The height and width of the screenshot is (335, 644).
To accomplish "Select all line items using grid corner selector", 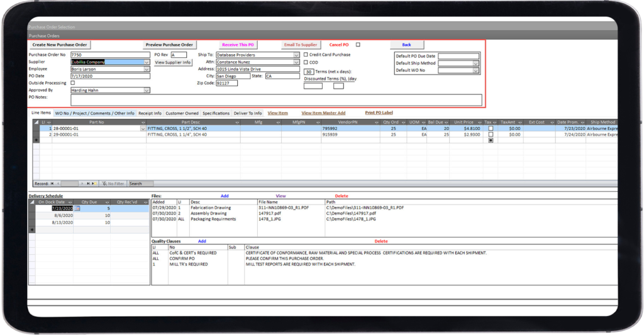I will (x=36, y=123).
